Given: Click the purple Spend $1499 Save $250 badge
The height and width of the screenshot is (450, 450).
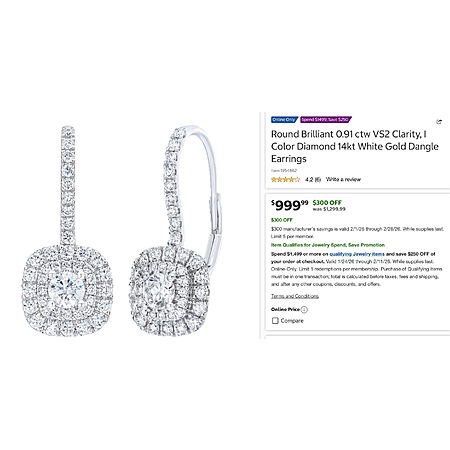Looking at the screenshot, I should pyautogui.click(x=325, y=120).
